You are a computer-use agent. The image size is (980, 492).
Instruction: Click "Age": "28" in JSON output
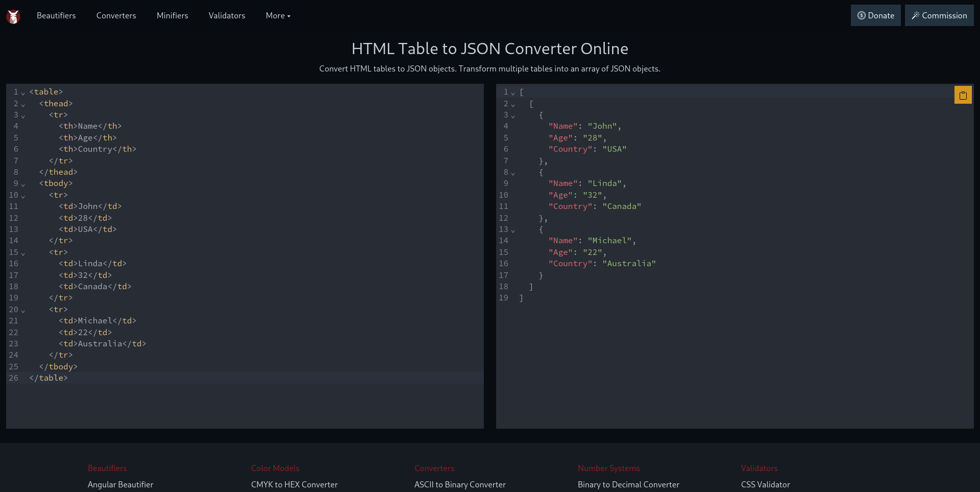578,138
